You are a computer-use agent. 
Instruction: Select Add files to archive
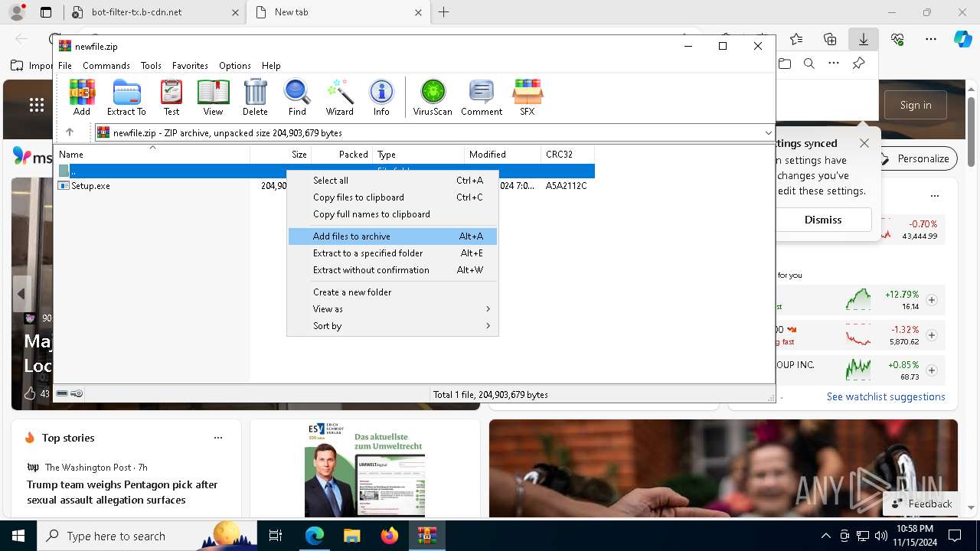click(x=393, y=236)
